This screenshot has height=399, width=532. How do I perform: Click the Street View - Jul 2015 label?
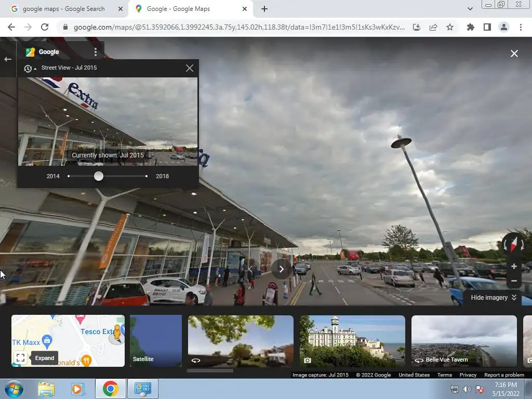point(69,68)
